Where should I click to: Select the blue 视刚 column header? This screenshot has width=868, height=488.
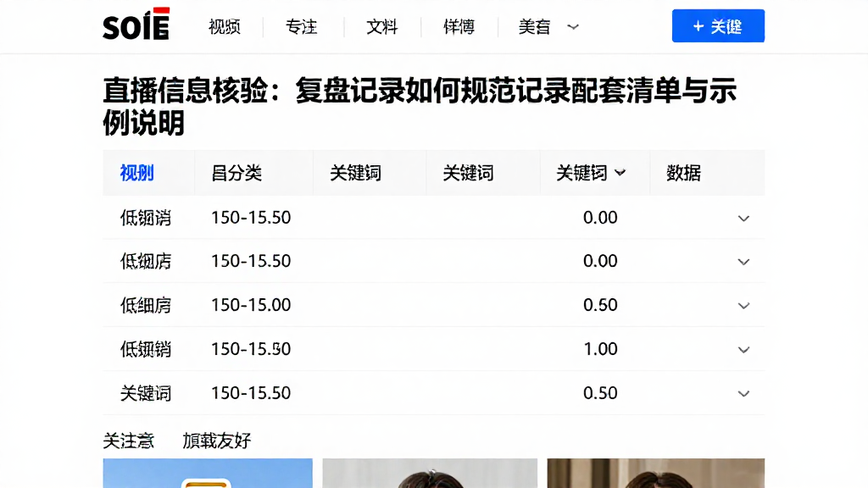tap(136, 173)
